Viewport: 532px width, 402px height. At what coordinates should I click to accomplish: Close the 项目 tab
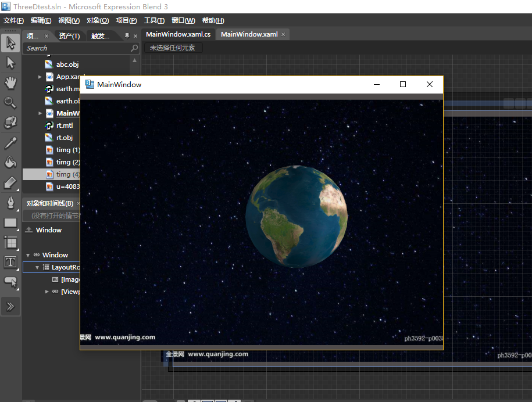coord(47,36)
